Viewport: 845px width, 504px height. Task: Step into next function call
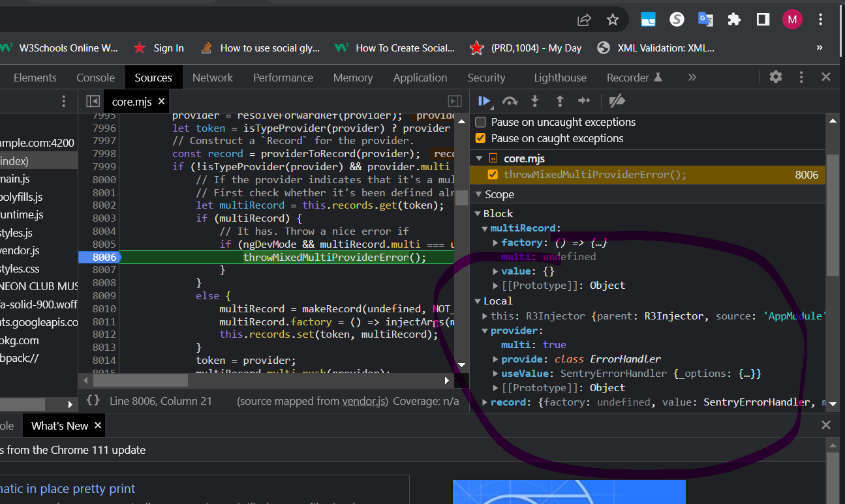click(535, 101)
